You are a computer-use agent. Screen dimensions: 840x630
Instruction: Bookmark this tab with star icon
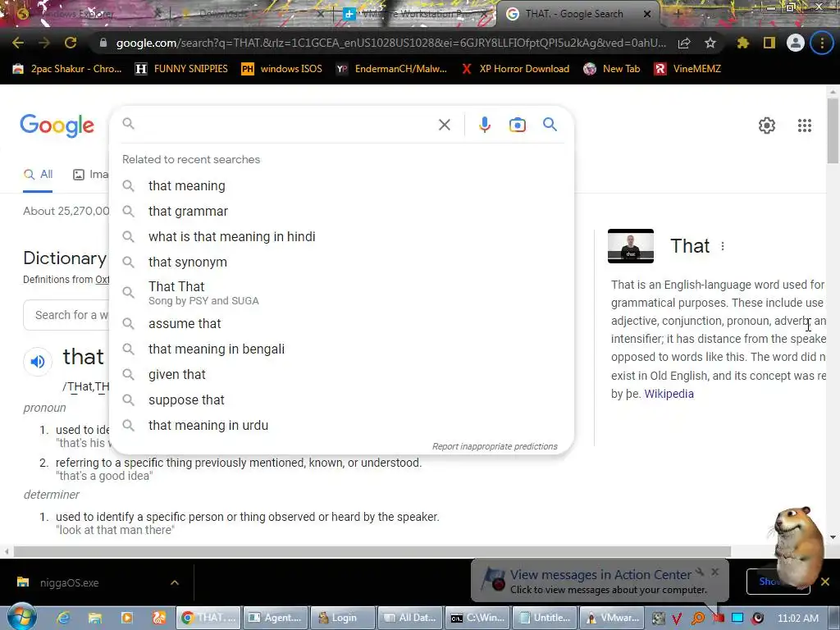(x=710, y=43)
